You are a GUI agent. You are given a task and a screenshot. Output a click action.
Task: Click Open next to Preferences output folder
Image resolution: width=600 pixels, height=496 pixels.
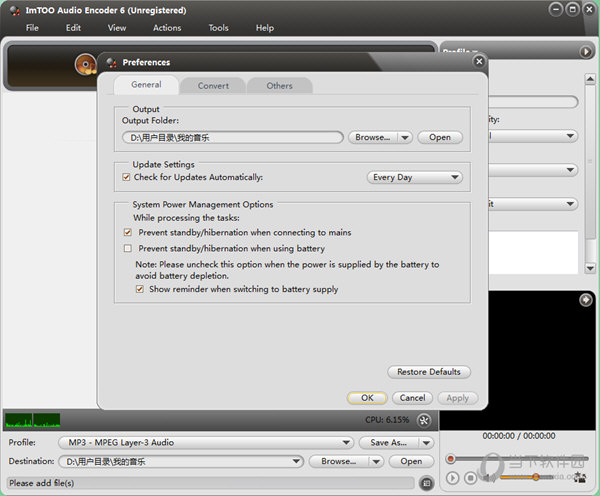pos(440,137)
